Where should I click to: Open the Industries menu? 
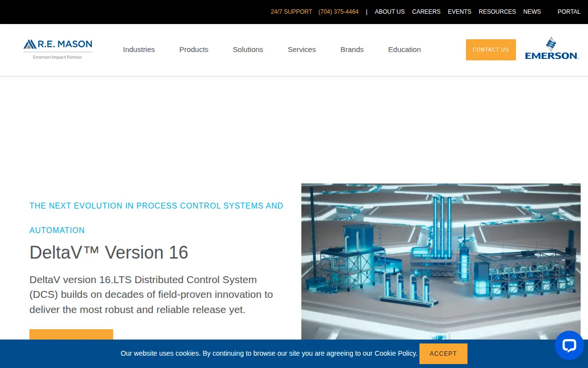pyautogui.click(x=139, y=50)
